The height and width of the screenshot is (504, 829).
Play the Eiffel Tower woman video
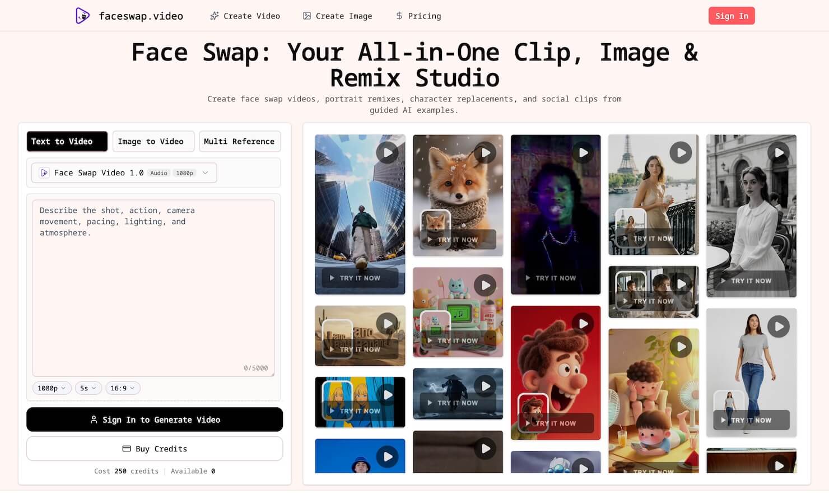(x=681, y=152)
